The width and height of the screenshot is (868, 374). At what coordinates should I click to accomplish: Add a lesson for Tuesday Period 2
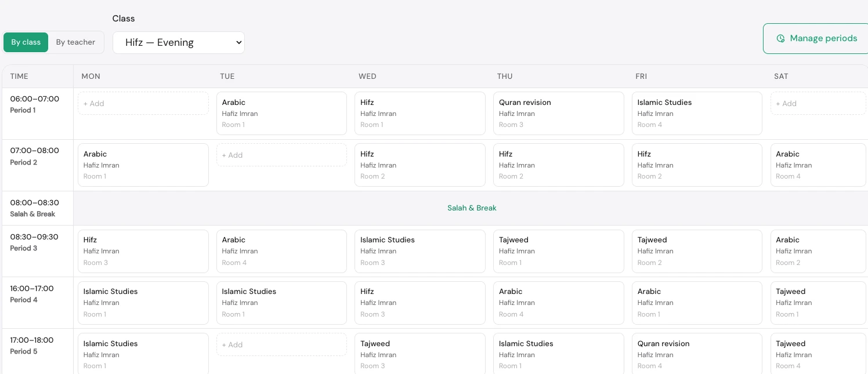(x=281, y=155)
